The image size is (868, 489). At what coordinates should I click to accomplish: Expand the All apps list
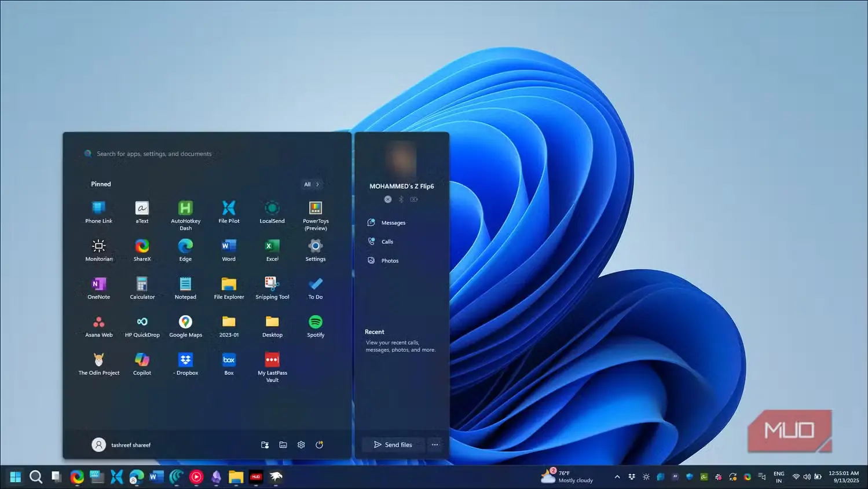pyautogui.click(x=312, y=184)
